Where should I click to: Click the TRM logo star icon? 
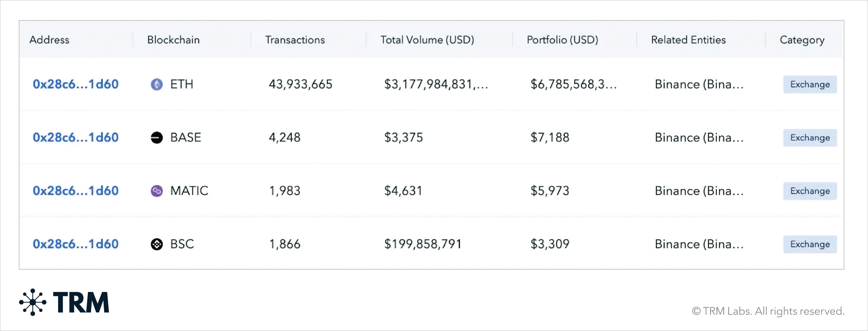click(x=33, y=302)
